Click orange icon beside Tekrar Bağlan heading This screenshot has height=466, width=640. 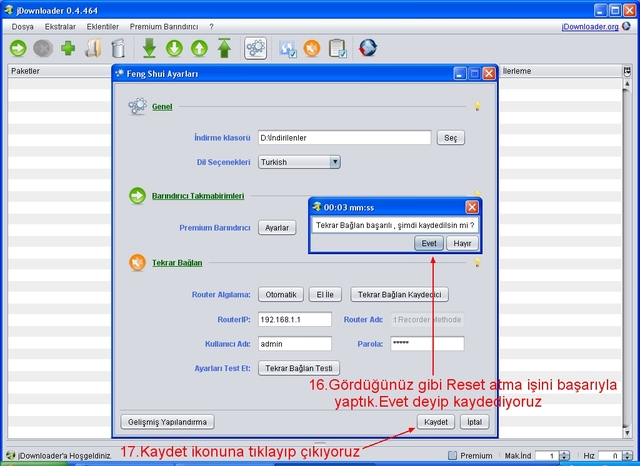click(x=138, y=262)
